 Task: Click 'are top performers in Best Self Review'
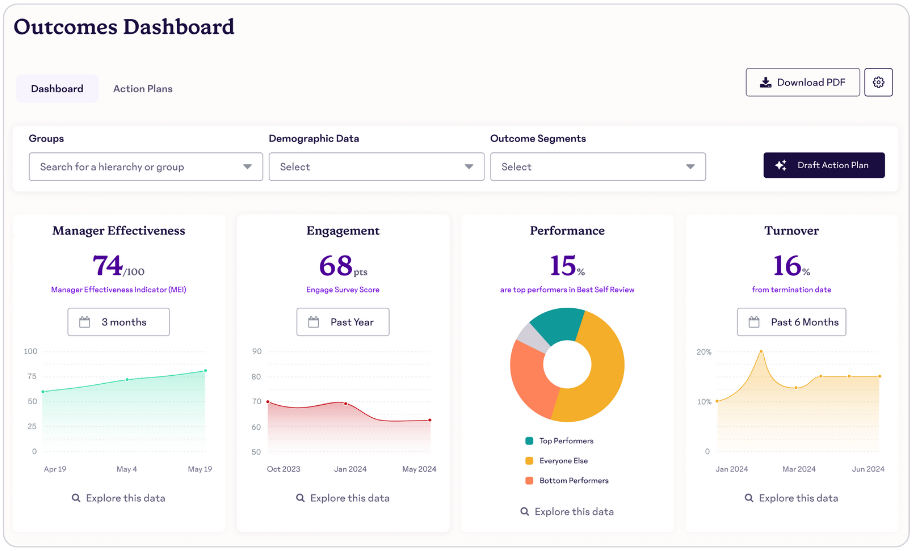[x=567, y=290]
